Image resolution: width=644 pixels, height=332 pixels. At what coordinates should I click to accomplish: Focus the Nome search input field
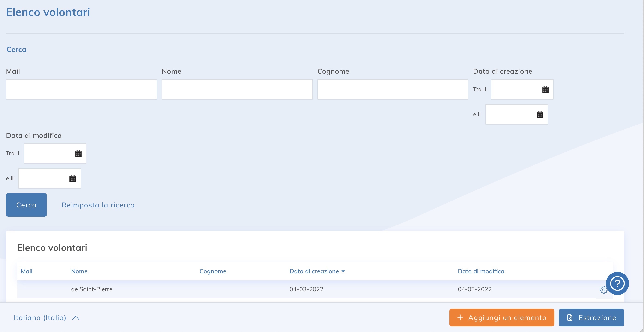(x=237, y=89)
